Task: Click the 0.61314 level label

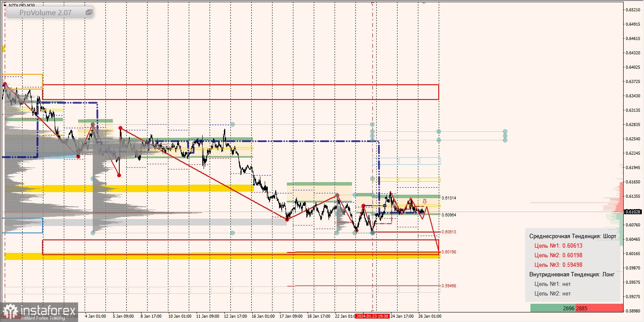Action: point(449,198)
